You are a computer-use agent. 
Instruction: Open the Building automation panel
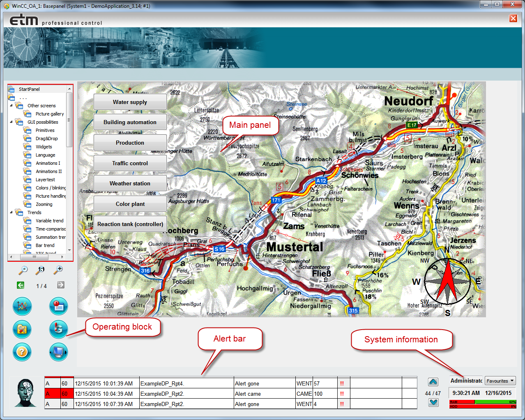[130, 122]
